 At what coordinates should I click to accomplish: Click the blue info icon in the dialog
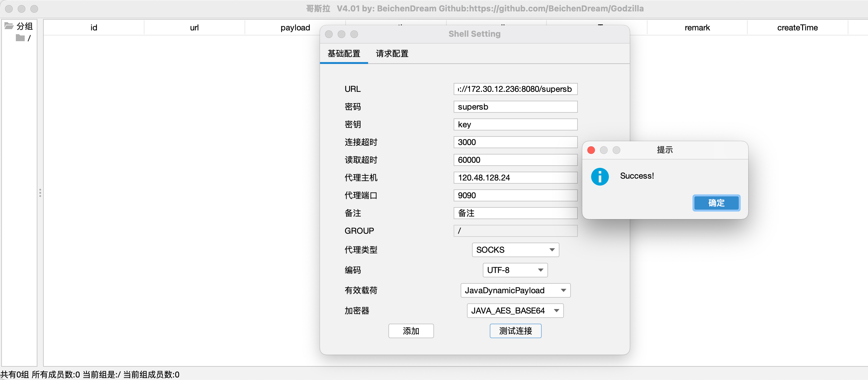click(599, 176)
